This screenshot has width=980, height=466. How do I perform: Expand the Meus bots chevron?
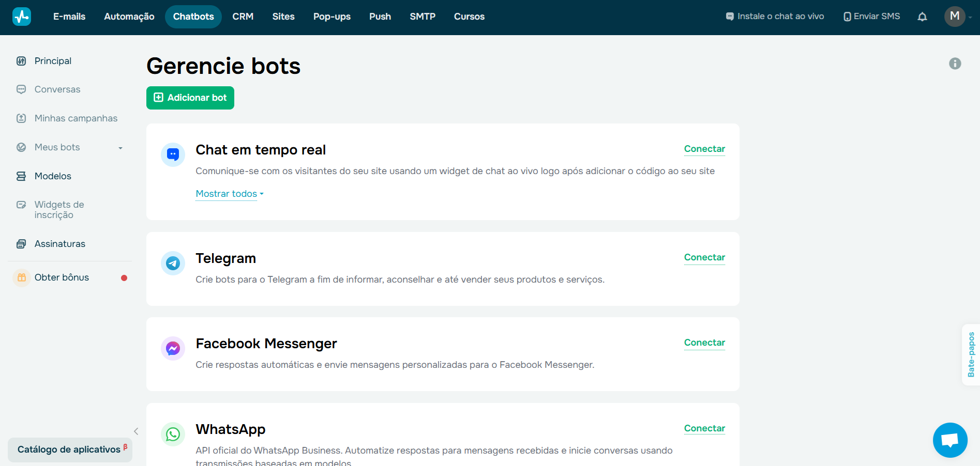[120, 147]
